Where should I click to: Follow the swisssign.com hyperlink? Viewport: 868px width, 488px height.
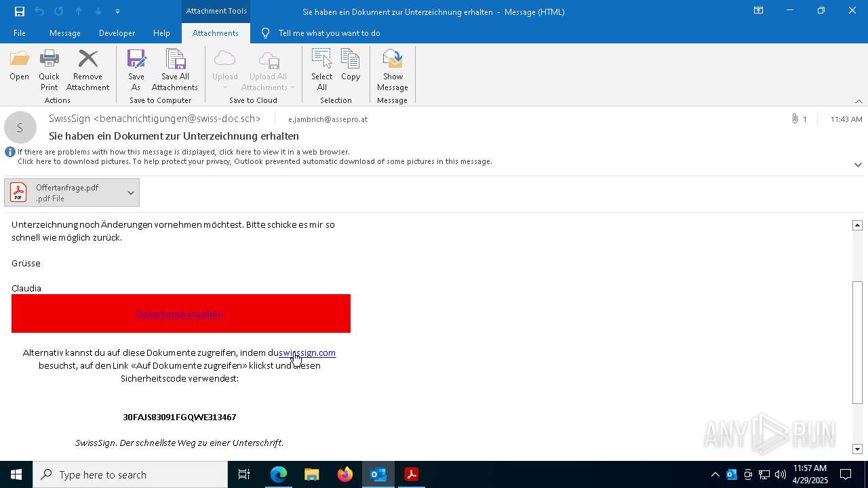point(307,352)
